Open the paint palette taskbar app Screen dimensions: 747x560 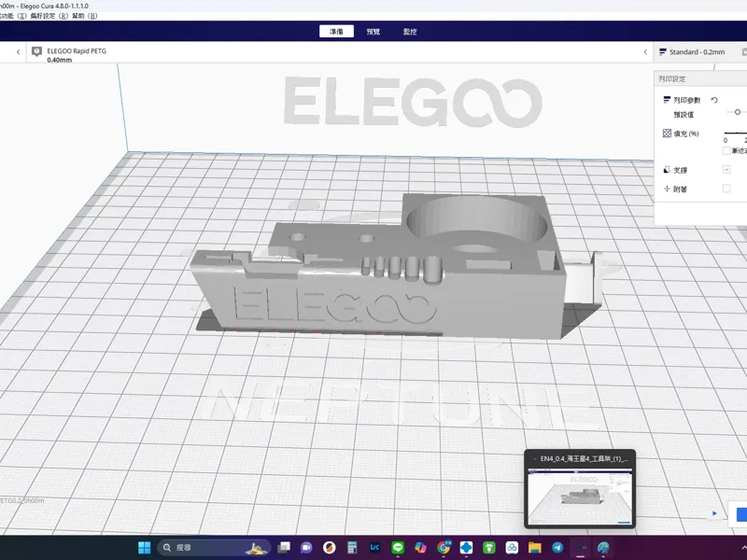click(603, 548)
